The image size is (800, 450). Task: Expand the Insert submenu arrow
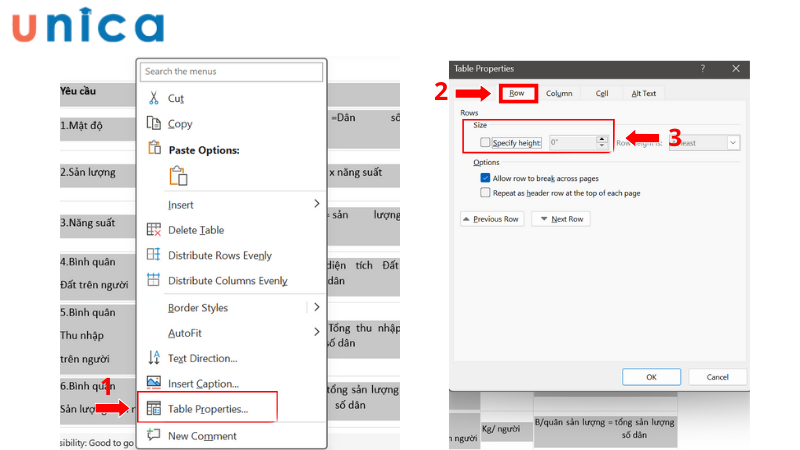317,204
